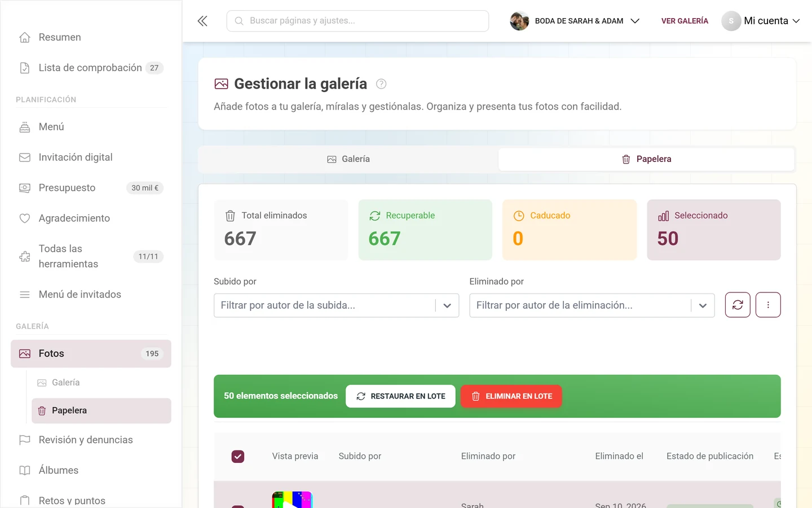Switch to the Papelera tab
The width and height of the screenshot is (812, 508).
tap(646, 159)
